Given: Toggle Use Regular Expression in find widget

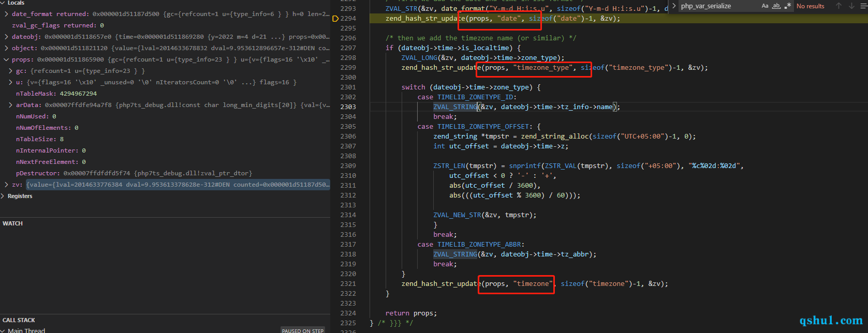Looking at the screenshot, I should coord(788,6).
